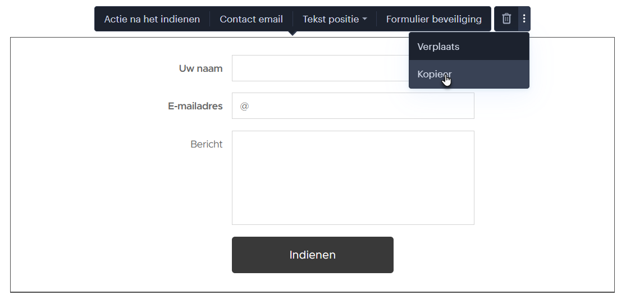Viewport: 644px width, 304px height.
Task: Click the caret arrow beside Tekst positie
Action: click(x=365, y=19)
